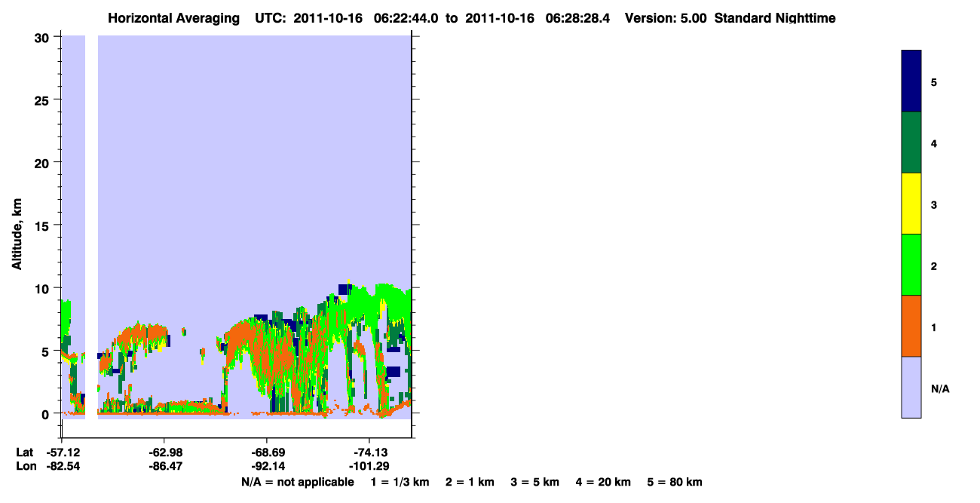Click the orange legend swatch labeled 1
Screen dimensions: 980x503
(911, 326)
